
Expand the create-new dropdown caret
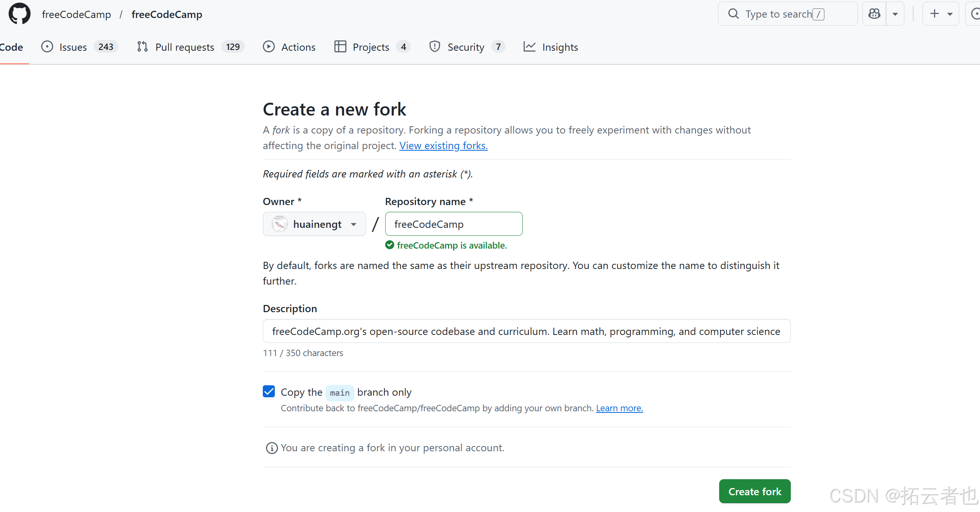(950, 14)
